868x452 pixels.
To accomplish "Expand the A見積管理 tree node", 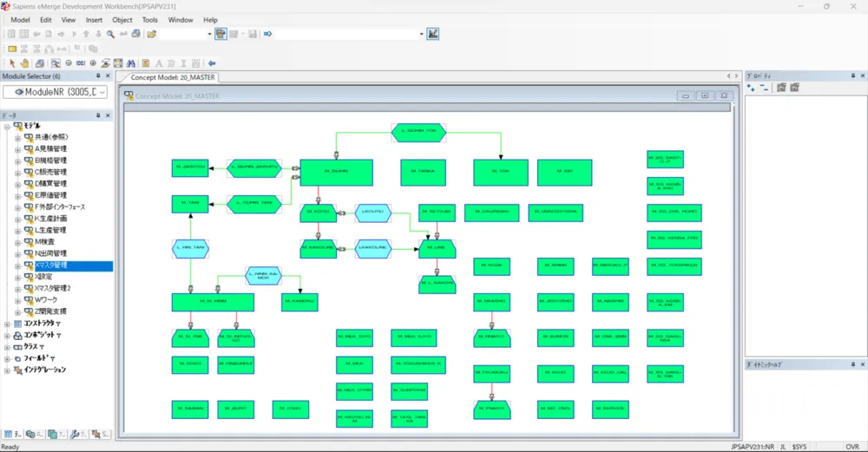I will (x=17, y=149).
